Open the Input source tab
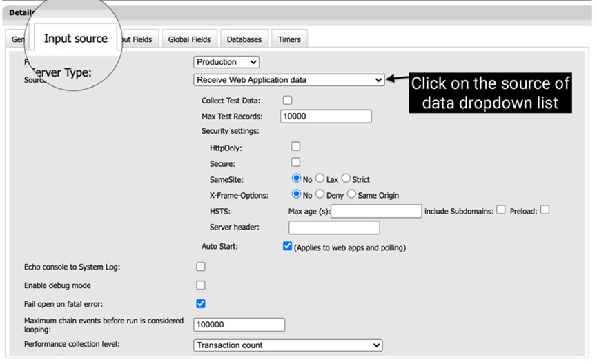 pos(75,39)
